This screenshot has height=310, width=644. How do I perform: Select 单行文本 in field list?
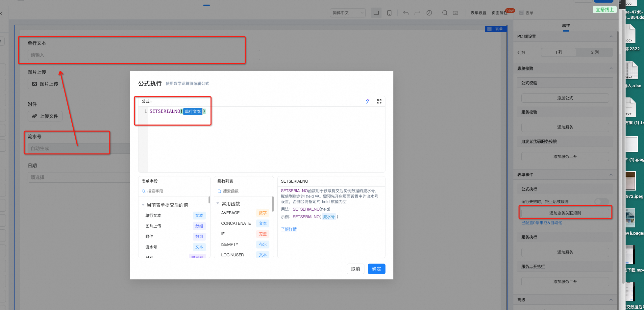coord(174,216)
